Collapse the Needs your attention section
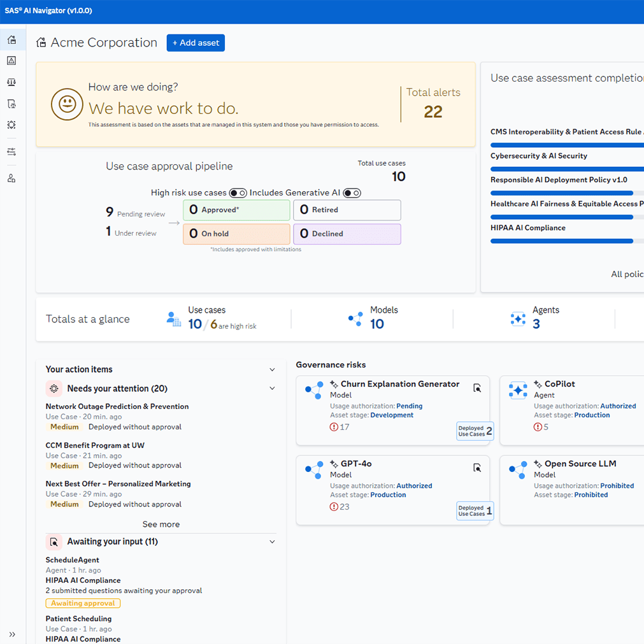 (x=273, y=387)
